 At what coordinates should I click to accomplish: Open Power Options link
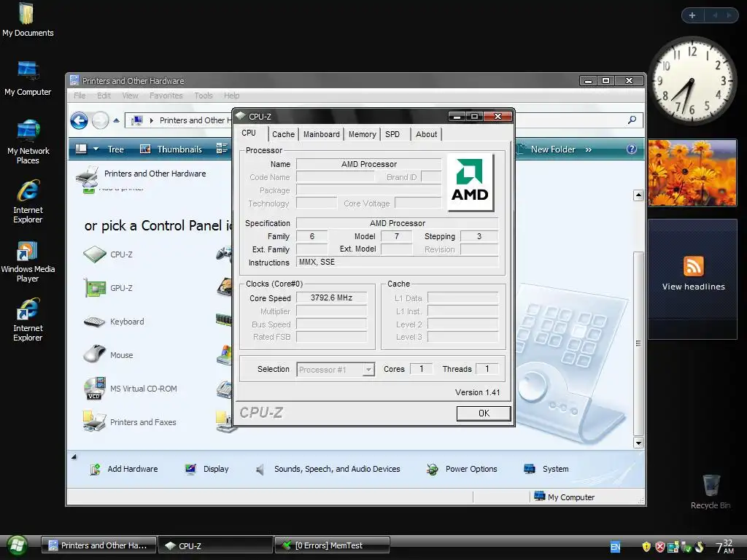click(462, 469)
